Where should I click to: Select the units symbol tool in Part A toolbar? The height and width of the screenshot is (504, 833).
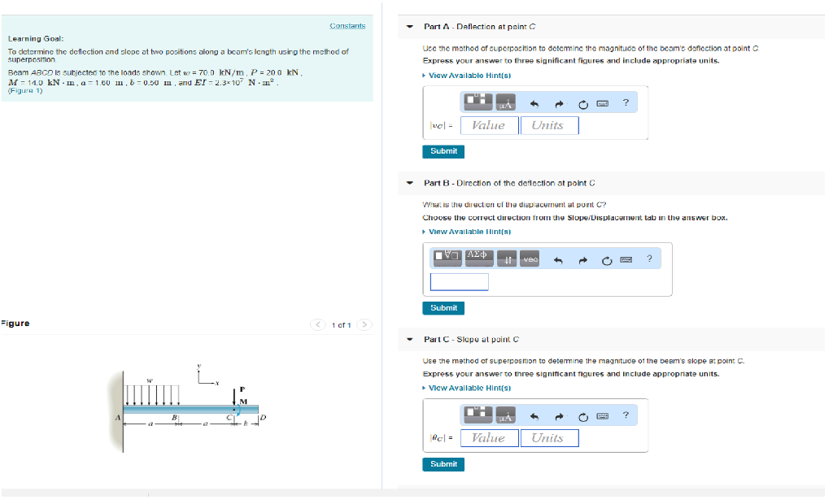click(x=505, y=103)
